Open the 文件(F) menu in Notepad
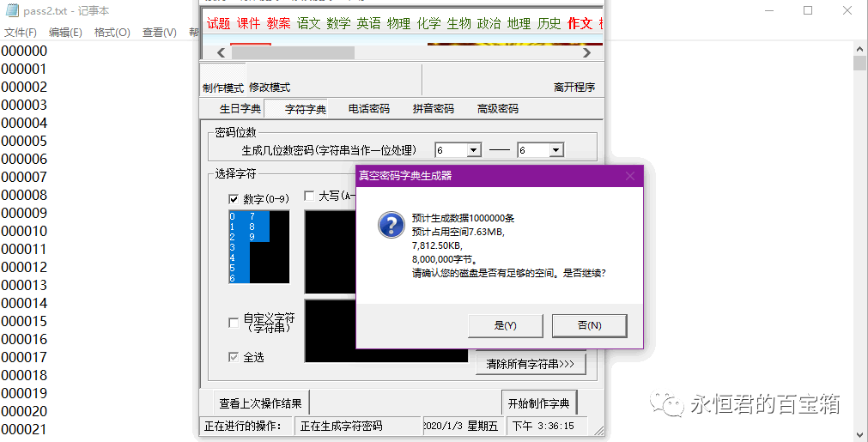 coord(21,33)
